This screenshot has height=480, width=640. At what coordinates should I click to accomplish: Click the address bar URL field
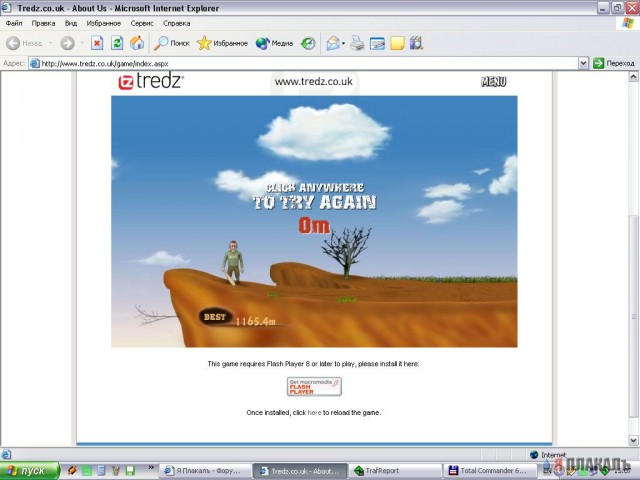tap(303, 63)
